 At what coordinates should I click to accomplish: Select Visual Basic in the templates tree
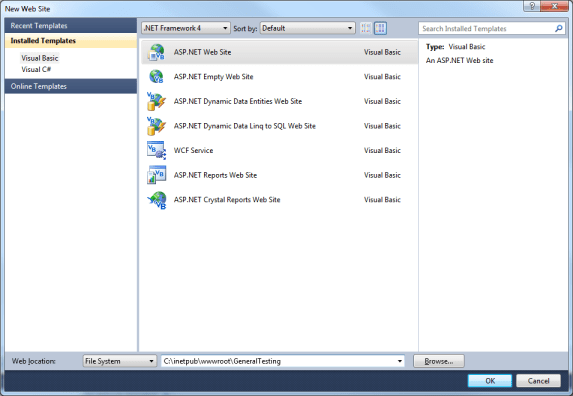coord(39,58)
